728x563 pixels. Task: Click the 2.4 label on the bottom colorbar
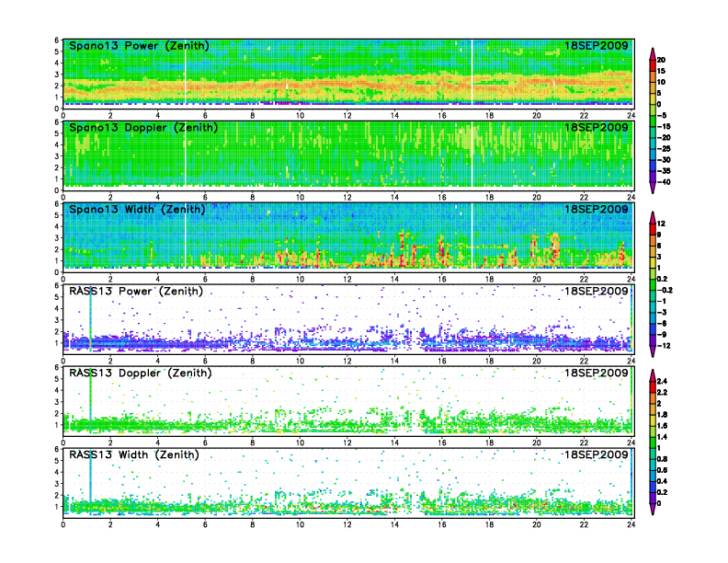tap(662, 382)
